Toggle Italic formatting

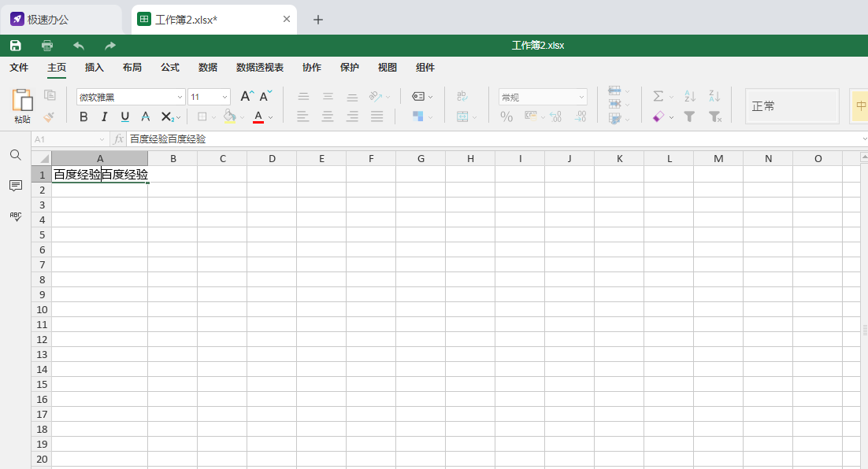click(x=104, y=116)
